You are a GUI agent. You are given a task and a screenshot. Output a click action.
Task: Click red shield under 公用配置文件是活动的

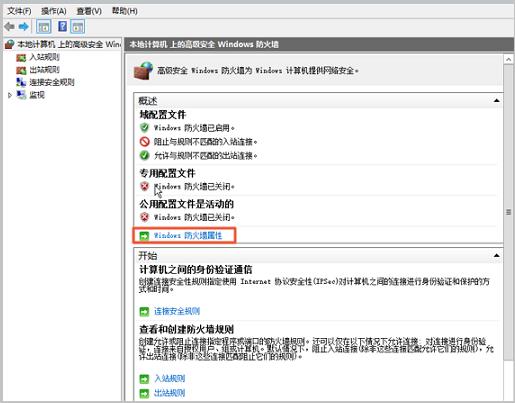[144, 217]
